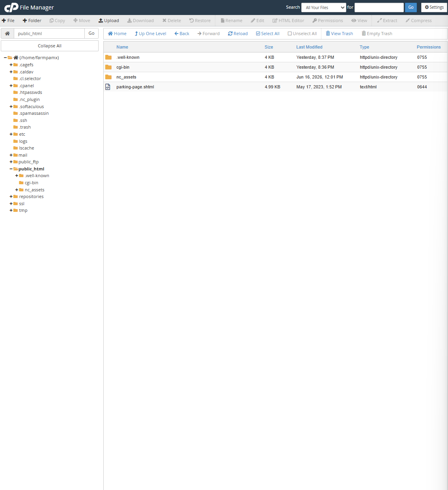The image size is (448, 490).
Task: Create a new Folder from toolbar
Action: tap(32, 21)
